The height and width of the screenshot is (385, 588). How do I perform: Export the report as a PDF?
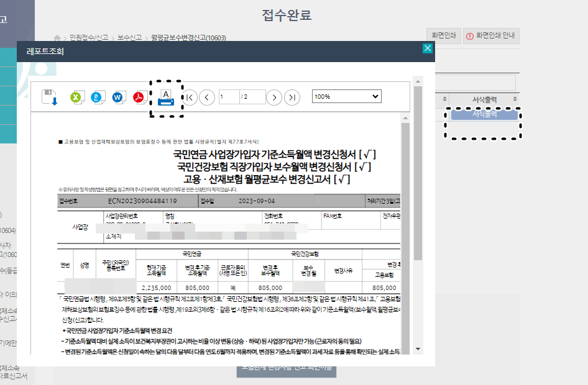pyautogui.click(x=138, y=97)
